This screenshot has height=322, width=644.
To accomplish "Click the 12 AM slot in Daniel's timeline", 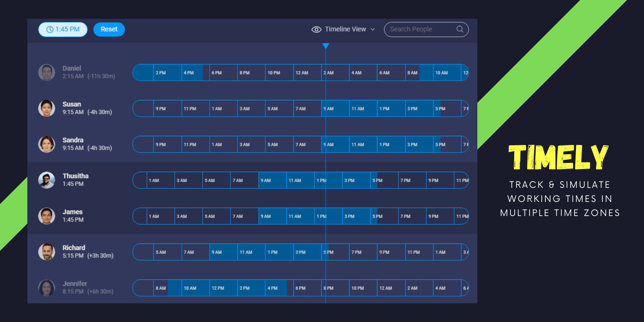I will click(307, 72).
